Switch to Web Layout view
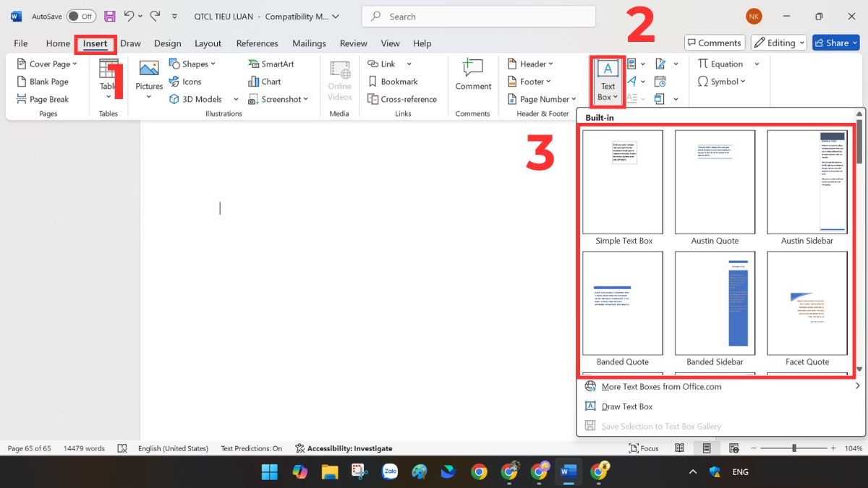The image size is (868, 488). [734, 448]
